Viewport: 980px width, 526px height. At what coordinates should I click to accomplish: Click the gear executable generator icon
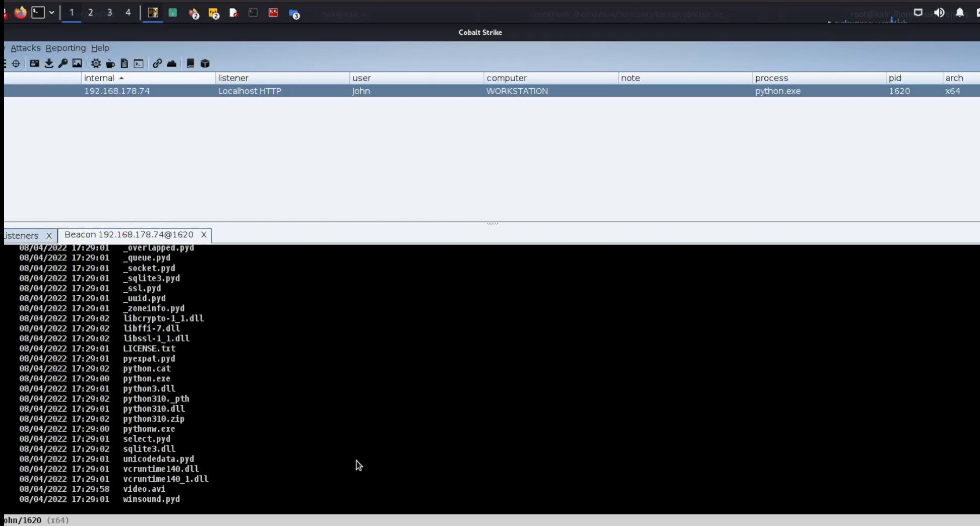(96, 63)
